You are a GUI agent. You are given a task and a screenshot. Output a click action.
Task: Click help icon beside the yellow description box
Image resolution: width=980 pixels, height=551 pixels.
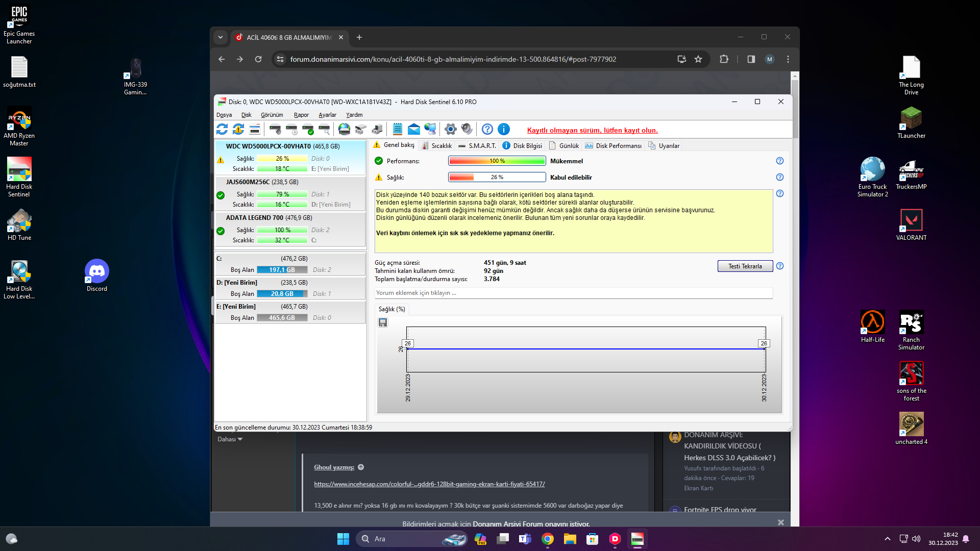pyautogui.click(x=780, y=193)
